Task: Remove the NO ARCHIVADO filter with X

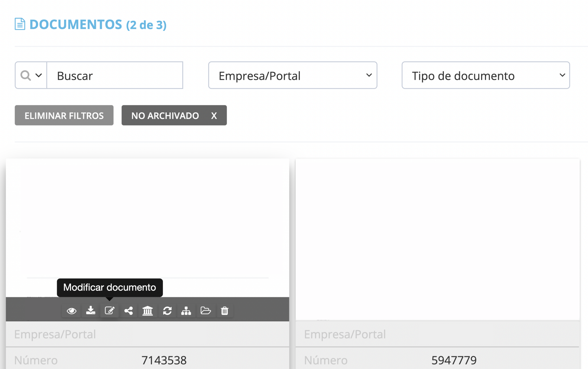Action: (x=214, y=116)
